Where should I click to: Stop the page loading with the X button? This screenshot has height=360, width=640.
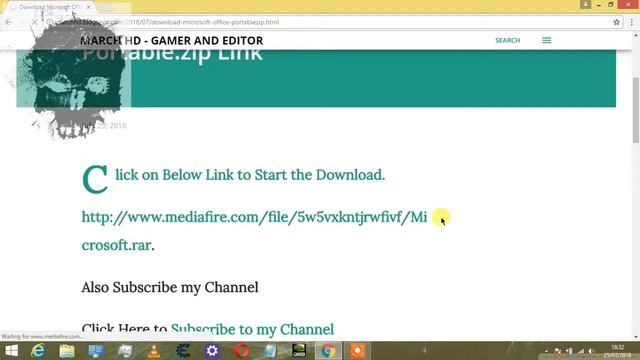pos(35,22)
